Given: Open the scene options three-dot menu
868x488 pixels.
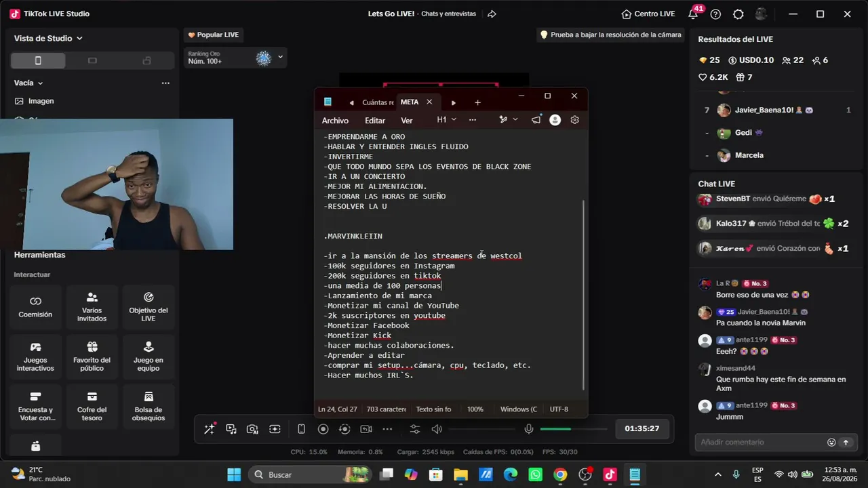Looking at the screenshot, I should point(165,83).
